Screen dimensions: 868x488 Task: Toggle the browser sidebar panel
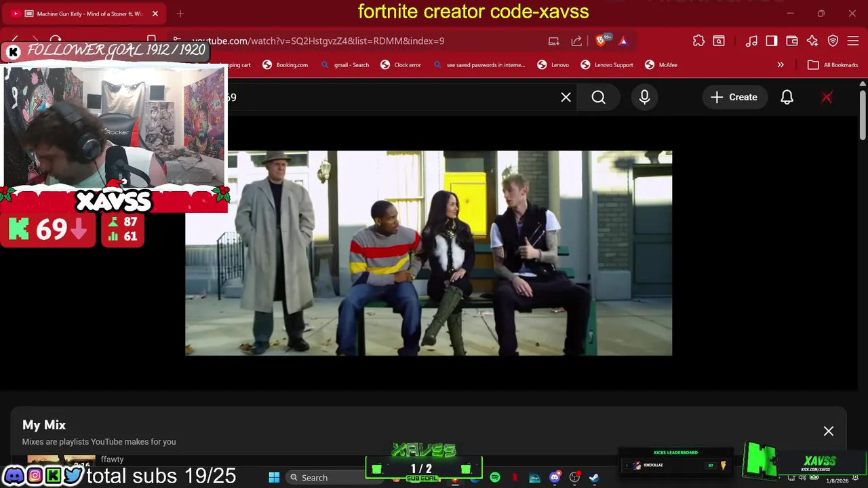(x=772, y=41)
